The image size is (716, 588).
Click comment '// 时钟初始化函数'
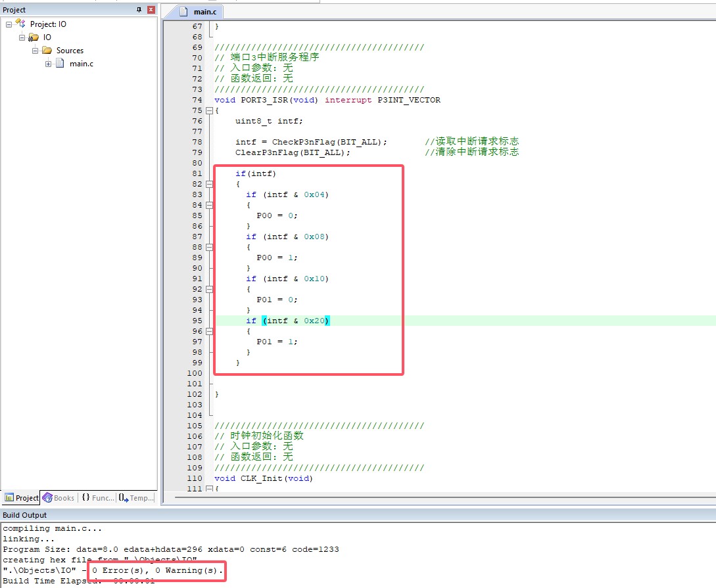[x=259, y=436]
